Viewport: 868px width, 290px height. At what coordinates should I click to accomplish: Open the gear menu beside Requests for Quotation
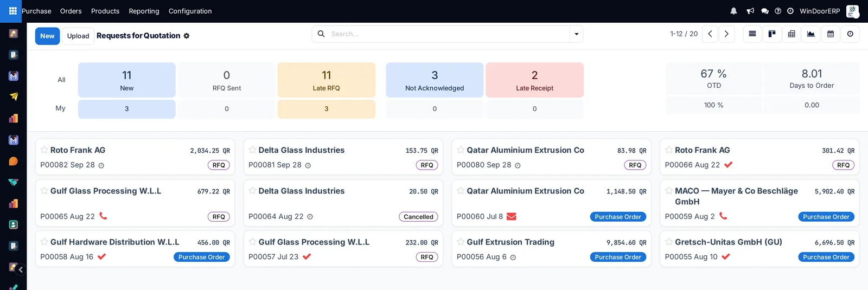click(x=187, y=36)
